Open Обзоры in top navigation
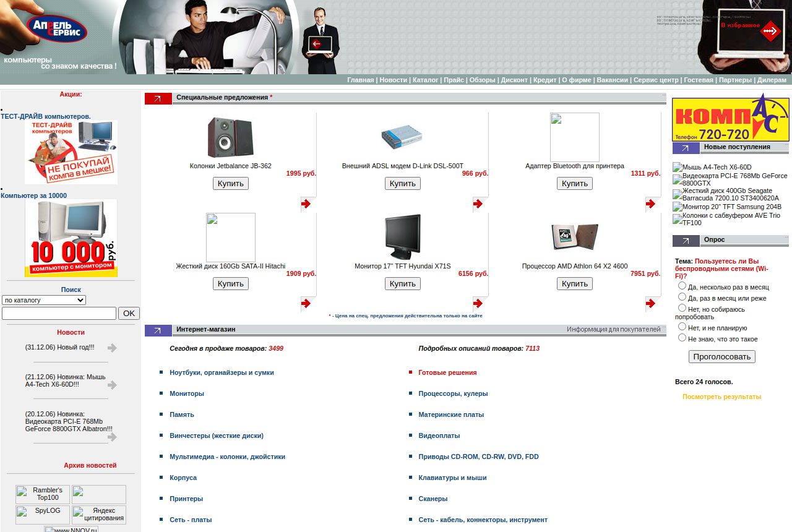Viewport: 792px width, 532px height. 483,80
